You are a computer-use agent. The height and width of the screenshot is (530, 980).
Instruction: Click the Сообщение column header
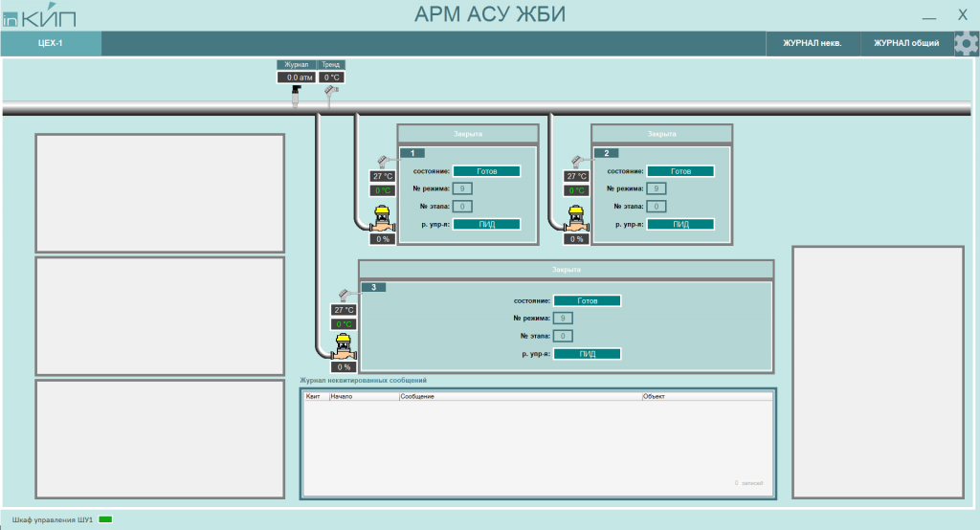[521, 396]
